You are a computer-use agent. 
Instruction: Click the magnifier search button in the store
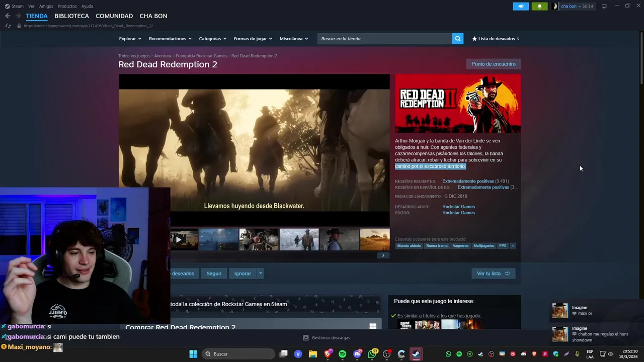[x=457, y=39]
